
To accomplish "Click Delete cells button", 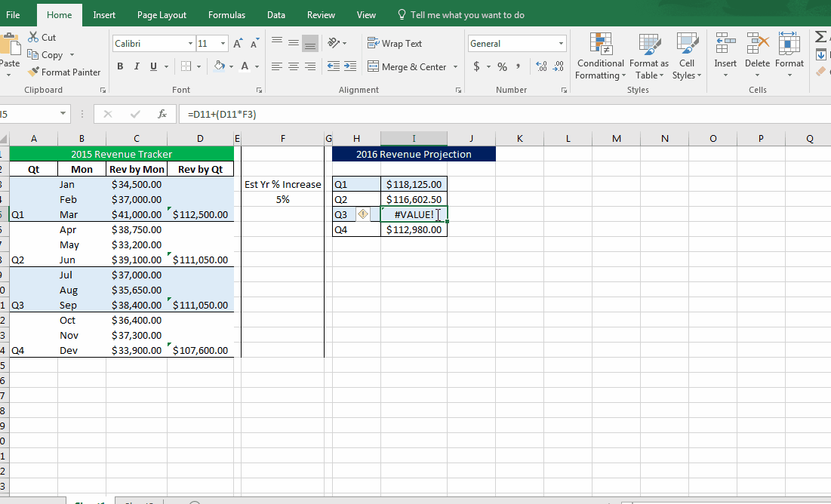I will click(x=757, y=55).
